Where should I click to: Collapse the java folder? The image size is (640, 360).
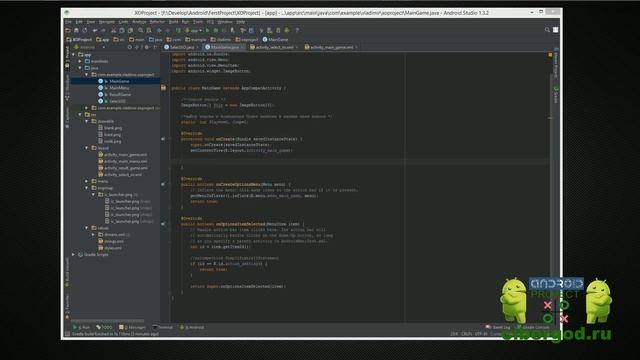pyautogui.click(x=80, y=68)
